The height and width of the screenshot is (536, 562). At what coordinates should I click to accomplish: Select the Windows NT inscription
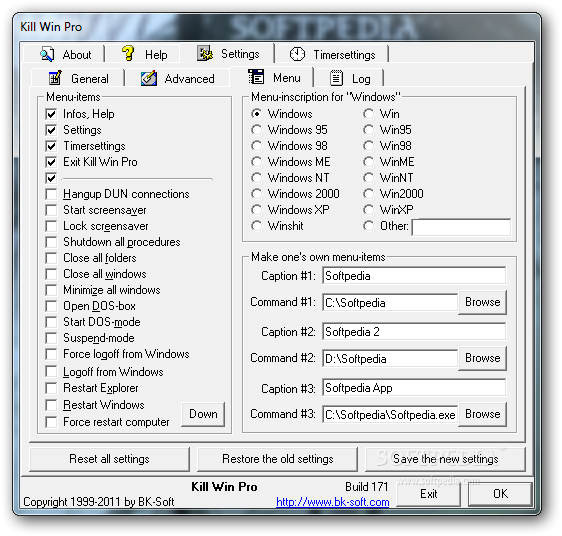[256, 178]
